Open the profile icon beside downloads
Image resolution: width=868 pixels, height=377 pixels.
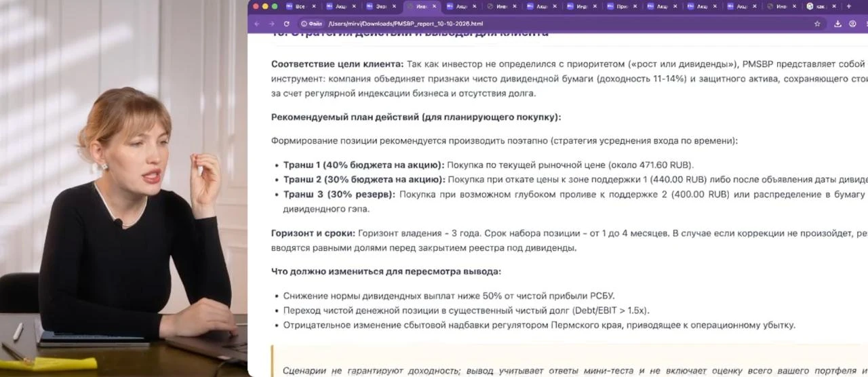point(852,23)
